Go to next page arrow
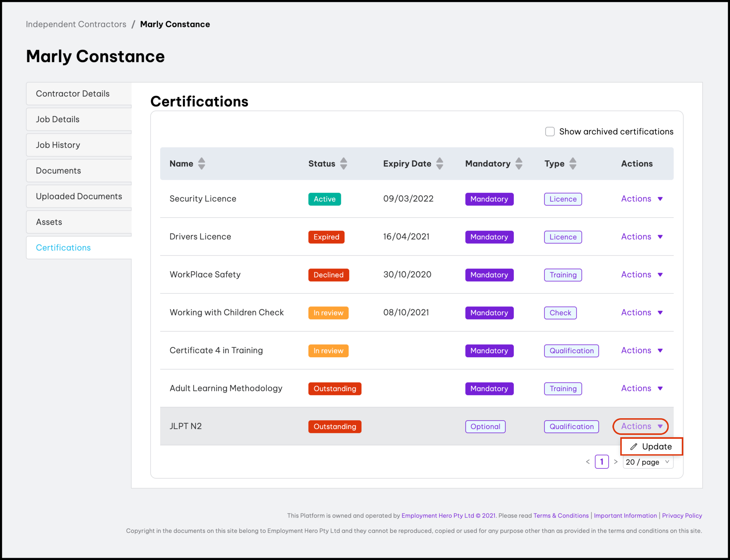 coord(616,462)
